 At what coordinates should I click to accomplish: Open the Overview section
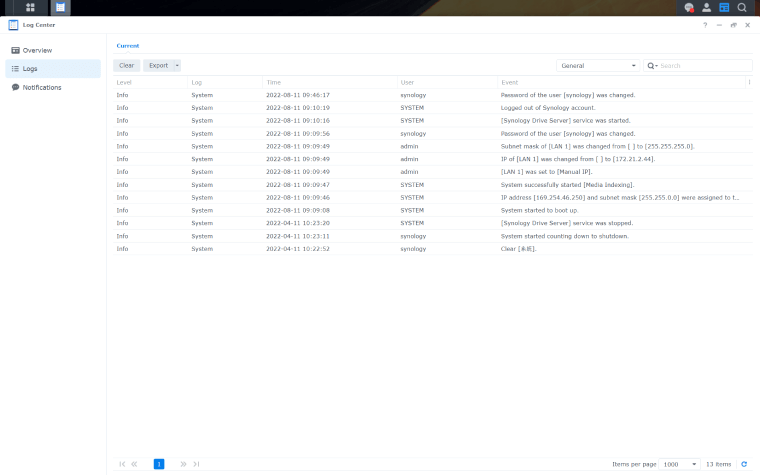[38, 50]
